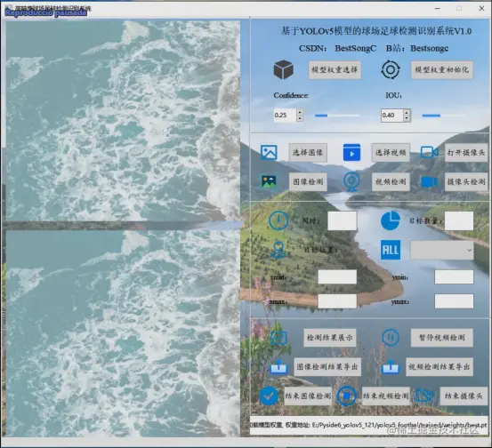Click the clock time icon
Viewport: 492px width, 448px height.
pyautogui.click(x=278, y=220)
